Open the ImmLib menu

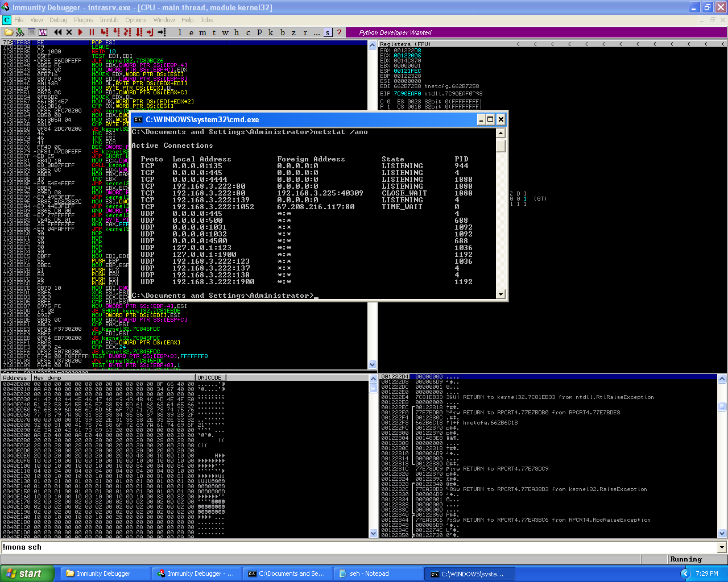point(109,20)
